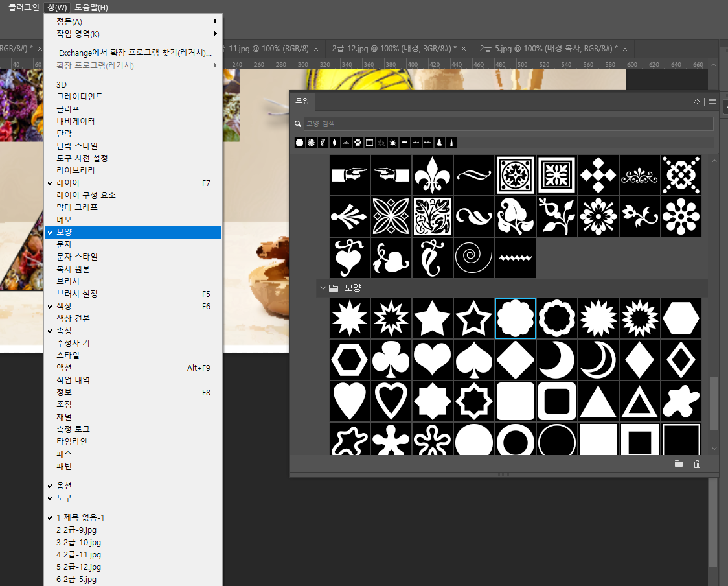Click the create new group folder icon
This screenshot has width=728, height=586.
click(678, 463)
